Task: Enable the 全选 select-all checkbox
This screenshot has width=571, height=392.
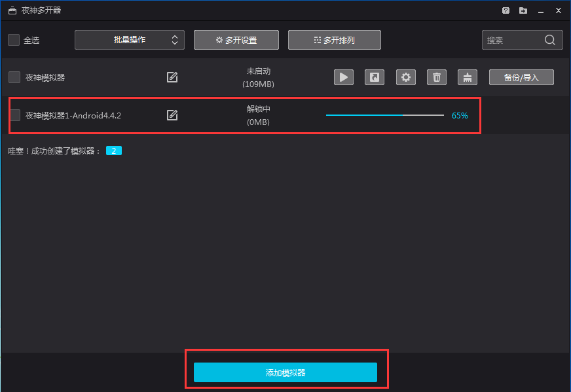Action: pos(14,39)
